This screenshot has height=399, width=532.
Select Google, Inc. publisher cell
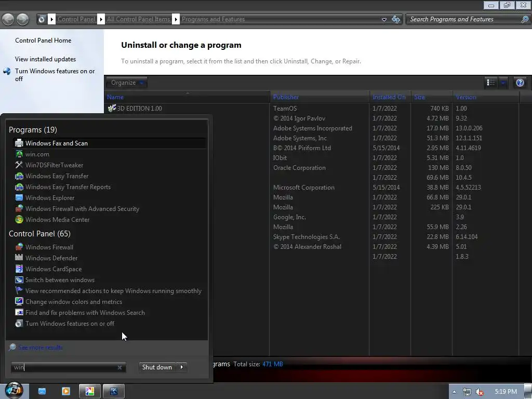(289, 217)
